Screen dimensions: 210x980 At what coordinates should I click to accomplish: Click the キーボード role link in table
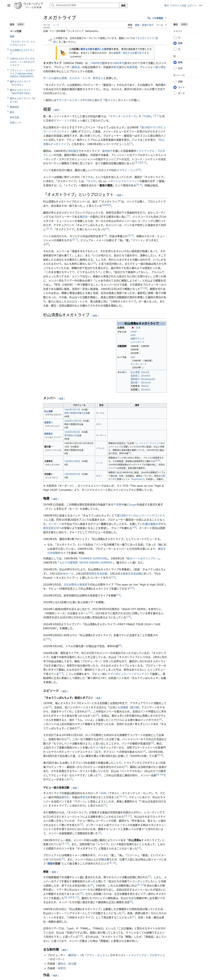coord(101,435)
